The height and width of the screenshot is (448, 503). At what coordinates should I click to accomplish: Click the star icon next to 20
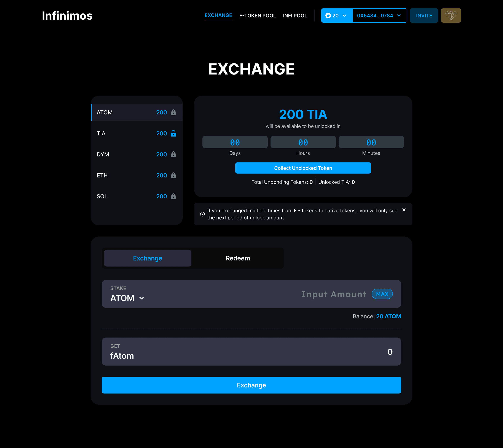pos(328,16)
